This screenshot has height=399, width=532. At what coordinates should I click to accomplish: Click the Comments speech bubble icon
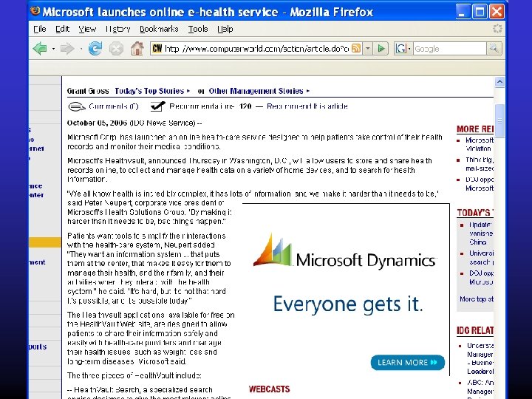tap(77, 106)
